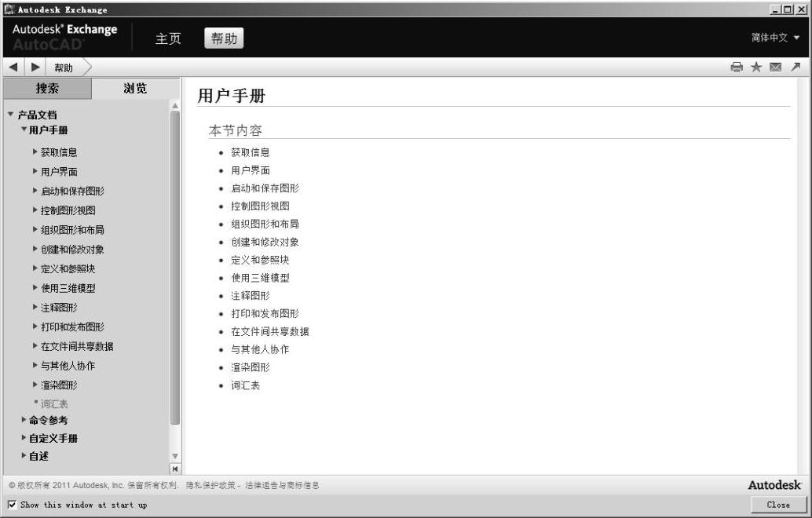The width and height of the screenshot is (812, 518).
Task: Open the 使用三维模型 content link
Action: (260, 278)
